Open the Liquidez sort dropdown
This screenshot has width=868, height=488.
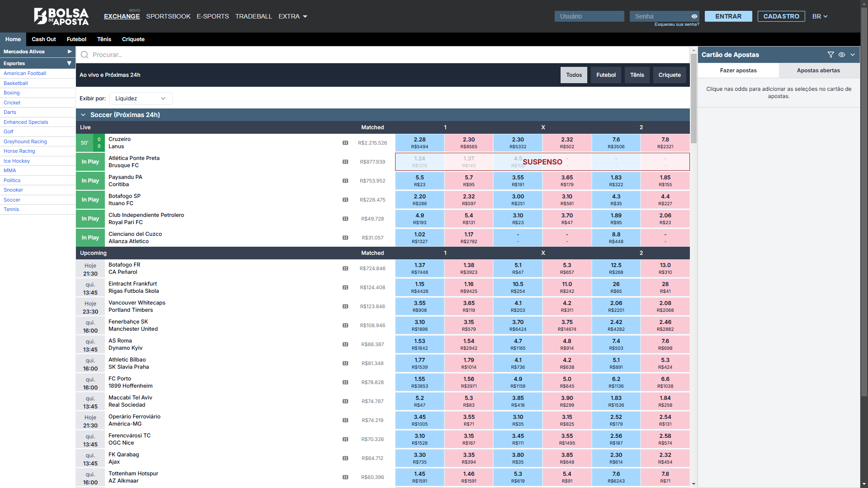tap(141, 99)
